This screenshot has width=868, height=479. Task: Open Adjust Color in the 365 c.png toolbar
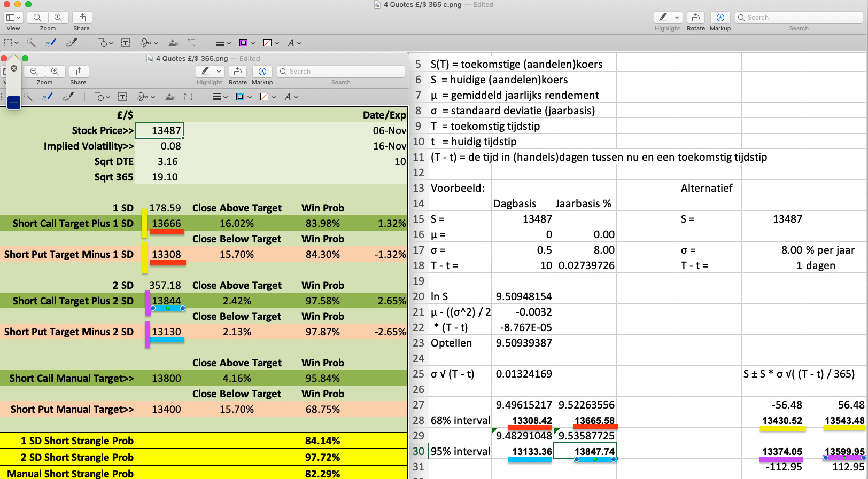pyautogui.click(x=173, y=43)
